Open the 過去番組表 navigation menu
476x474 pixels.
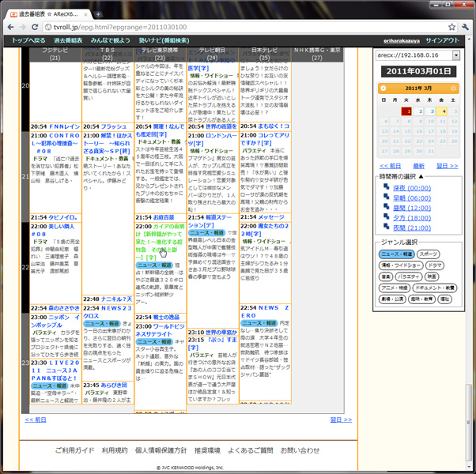pos(68,39)
